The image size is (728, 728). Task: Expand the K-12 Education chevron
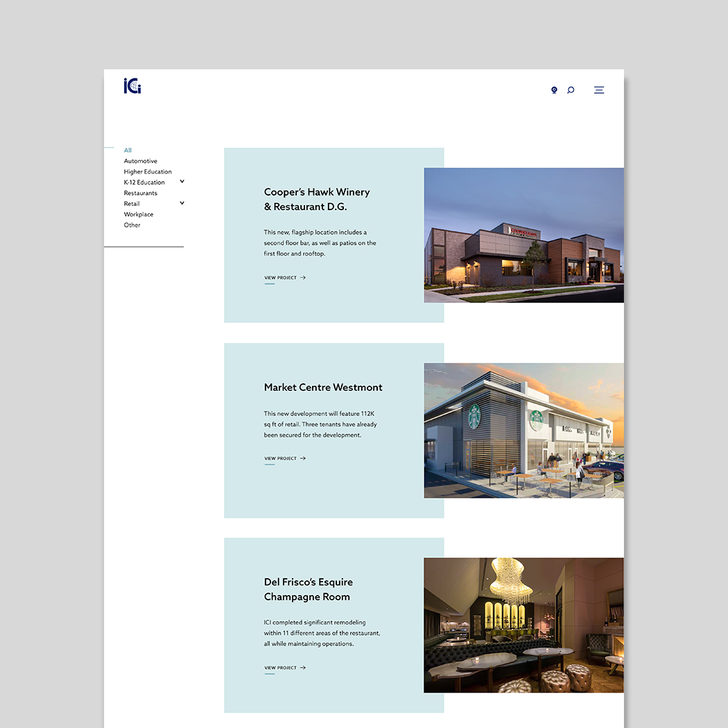[182, 182]
